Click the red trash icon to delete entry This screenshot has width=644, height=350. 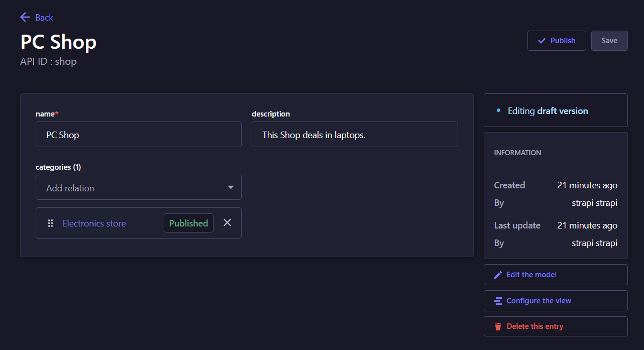click(x=498, y=326)
